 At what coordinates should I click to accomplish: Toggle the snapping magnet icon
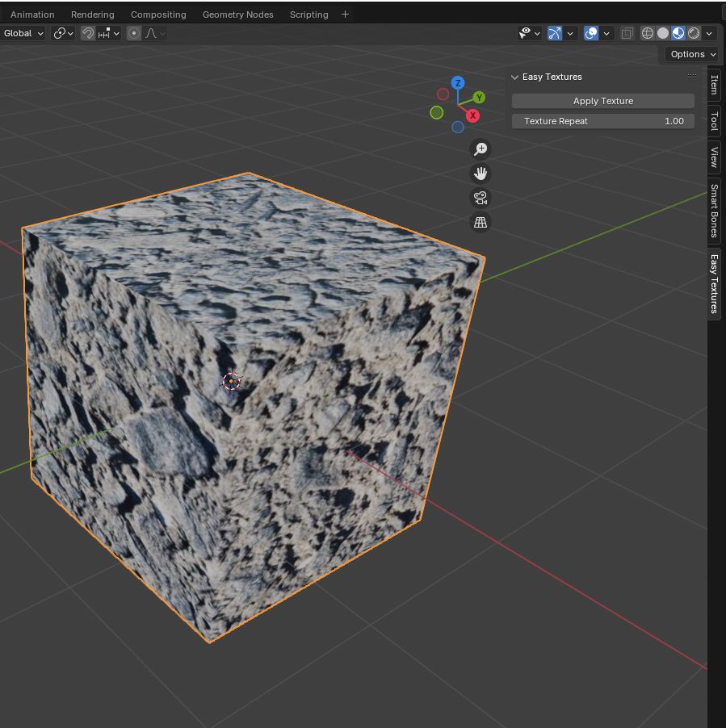click(88, 33)
